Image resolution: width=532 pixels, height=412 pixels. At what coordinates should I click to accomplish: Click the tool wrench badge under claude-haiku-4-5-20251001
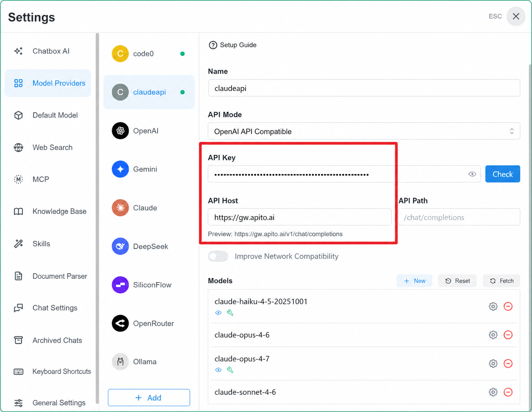(230, 313)
